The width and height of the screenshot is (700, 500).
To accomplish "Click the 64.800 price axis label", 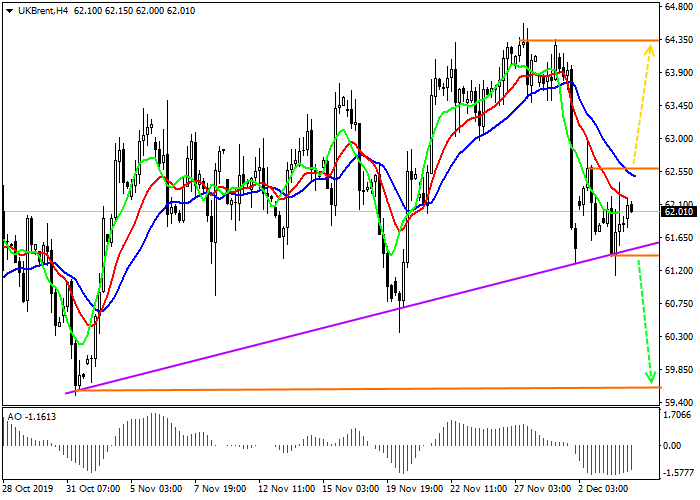I will pyautogui.click(x=679, y=8).
